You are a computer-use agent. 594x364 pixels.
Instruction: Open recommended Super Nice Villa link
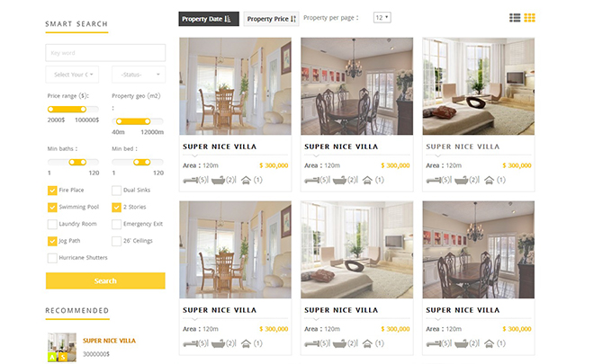pyautogui.click(x=109, y=341)
